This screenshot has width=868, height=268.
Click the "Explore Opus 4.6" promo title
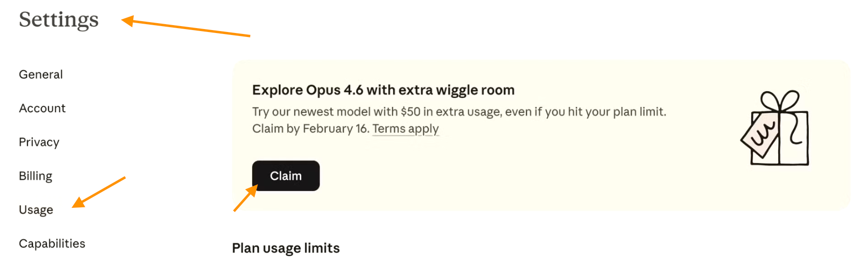click(x=383, y=90)
